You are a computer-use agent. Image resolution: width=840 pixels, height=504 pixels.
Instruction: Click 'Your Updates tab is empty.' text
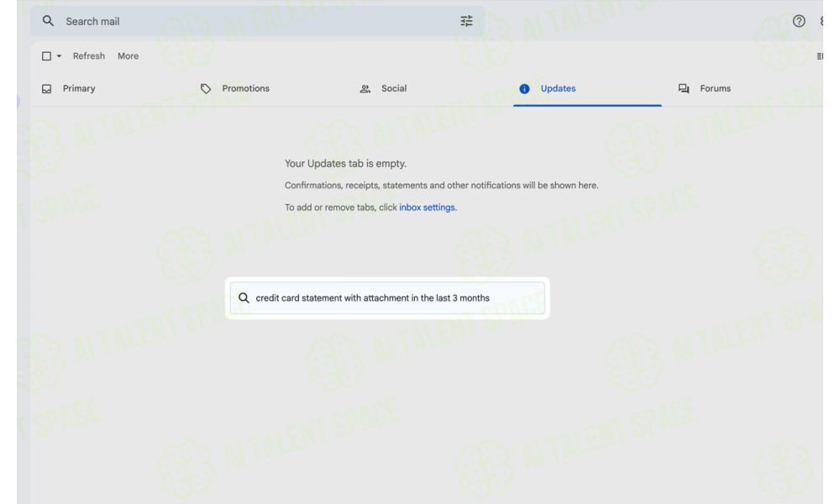345,163
